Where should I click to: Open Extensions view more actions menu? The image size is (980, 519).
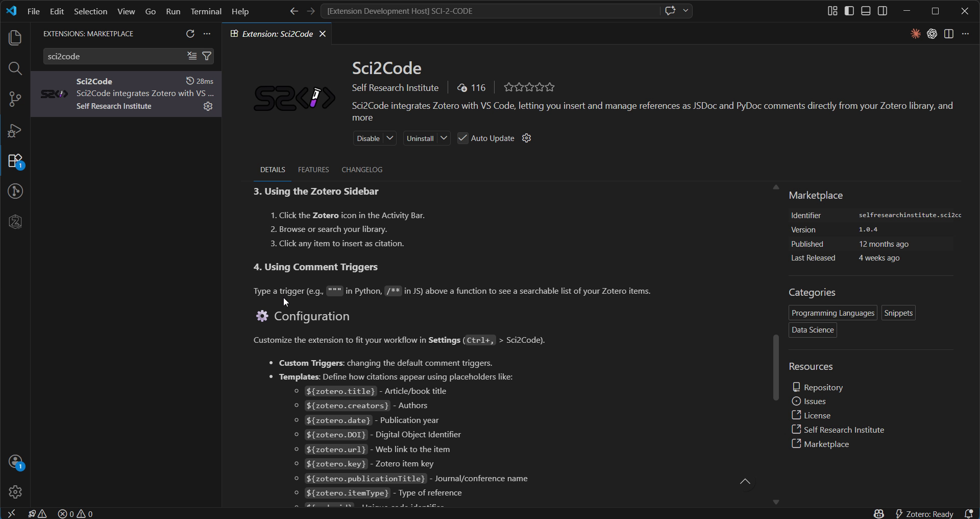pyautogui.click(x=207, y=34)
